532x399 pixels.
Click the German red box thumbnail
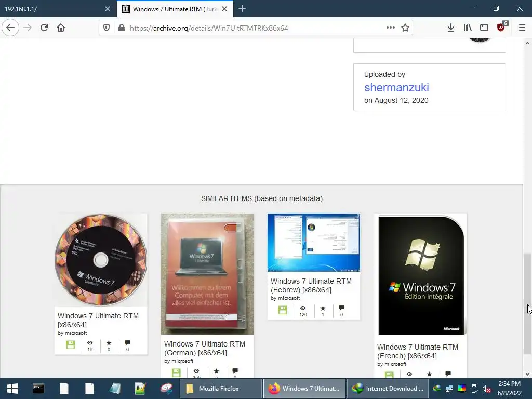tap(207, 274)
